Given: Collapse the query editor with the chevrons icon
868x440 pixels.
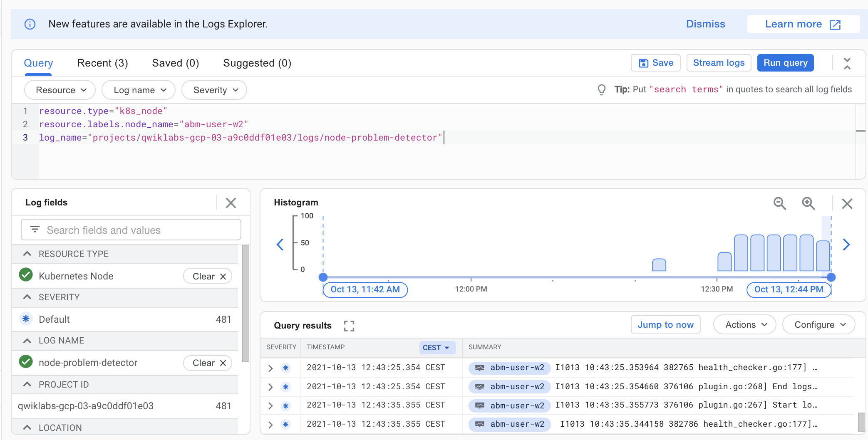Looking at the screenshot, I should pos(847,63).
